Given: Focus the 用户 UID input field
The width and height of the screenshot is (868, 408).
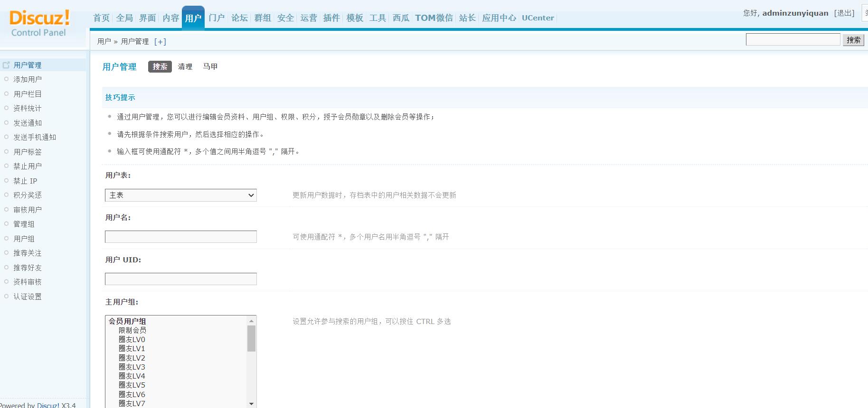Looking at the screenshot, I should [180, 279].
